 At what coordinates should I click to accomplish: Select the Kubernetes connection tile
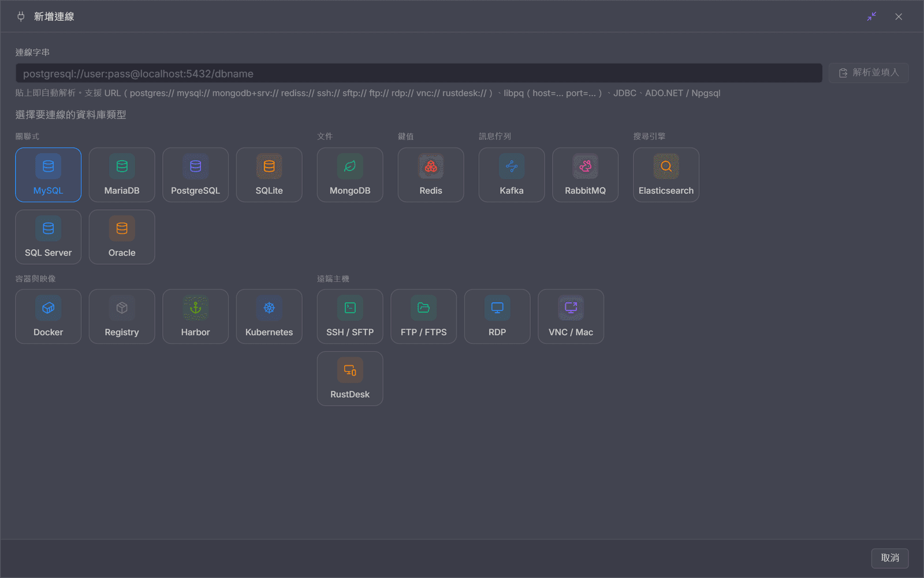[x=269, y=316]
